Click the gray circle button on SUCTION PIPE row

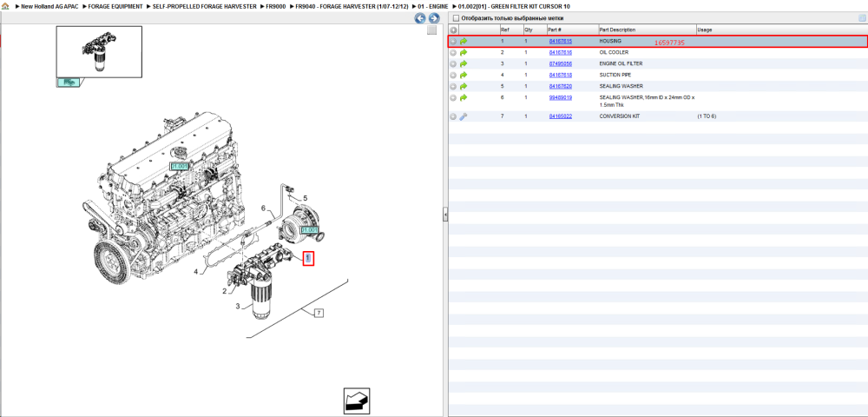pos(453,75)
